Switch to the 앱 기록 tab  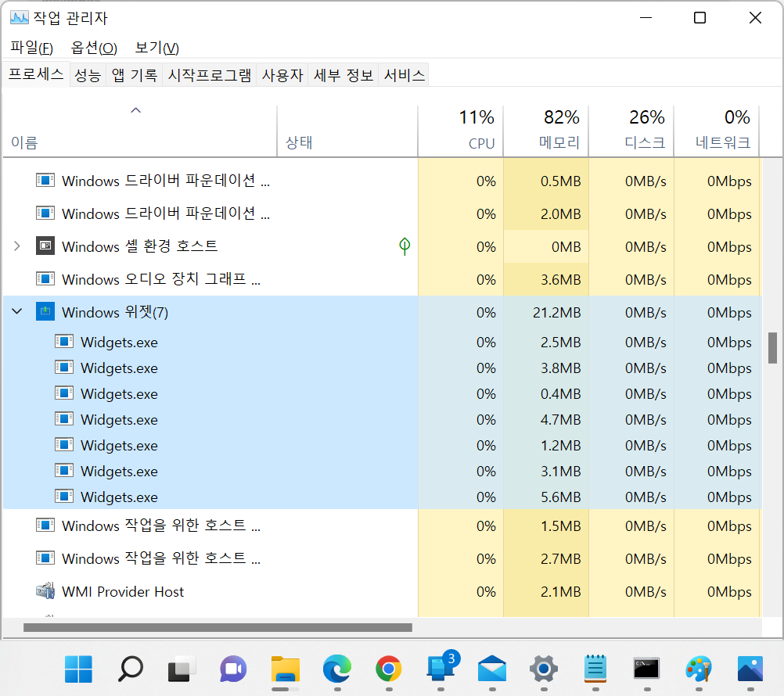coord(134,75)
